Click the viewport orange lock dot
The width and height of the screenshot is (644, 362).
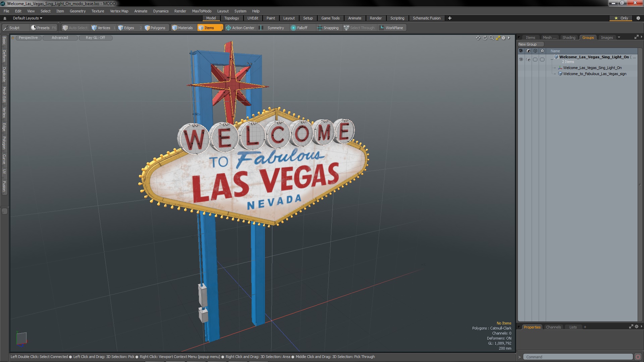pyautogui.click(x=13, y=38)
